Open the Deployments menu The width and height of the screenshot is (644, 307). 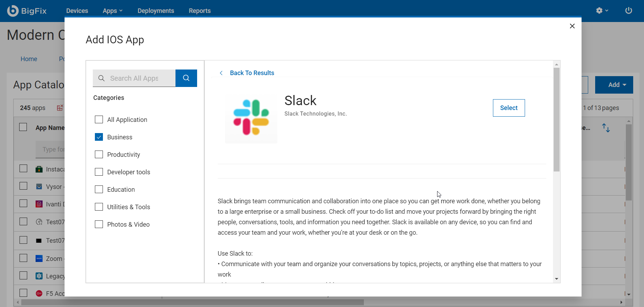(156, 11)
